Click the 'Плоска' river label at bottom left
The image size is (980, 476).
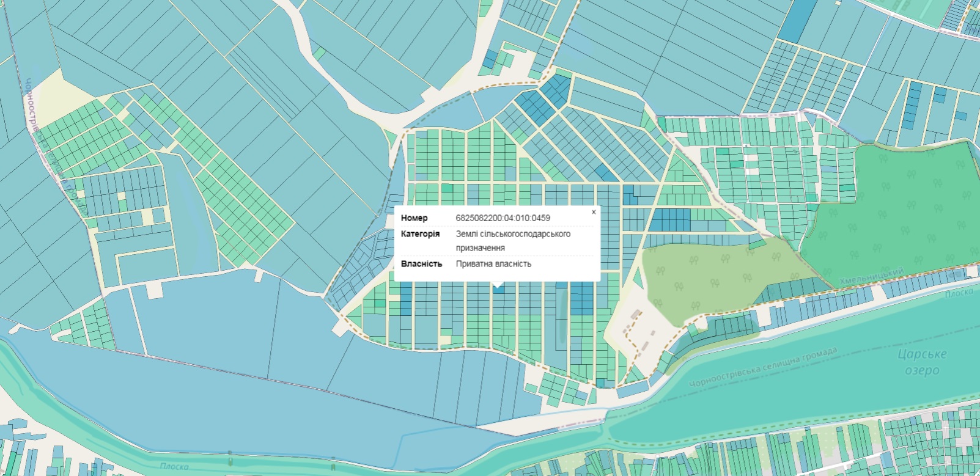pos(174,466)
